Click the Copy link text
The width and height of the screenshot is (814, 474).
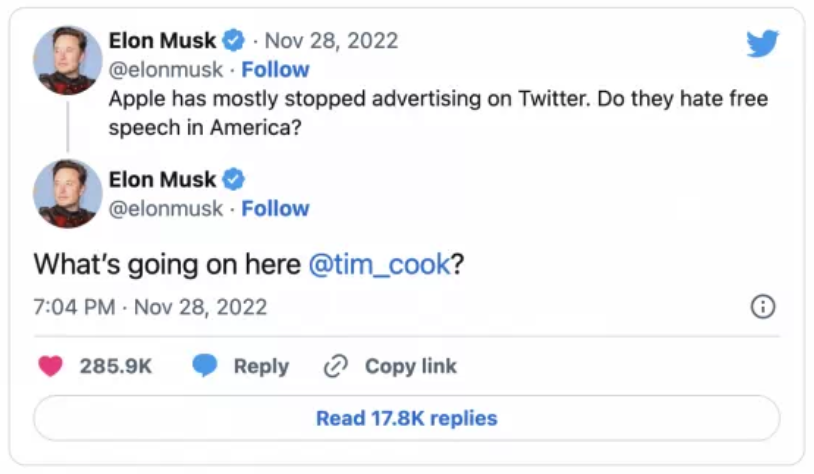pyautogui.click(x=410, y=366)
